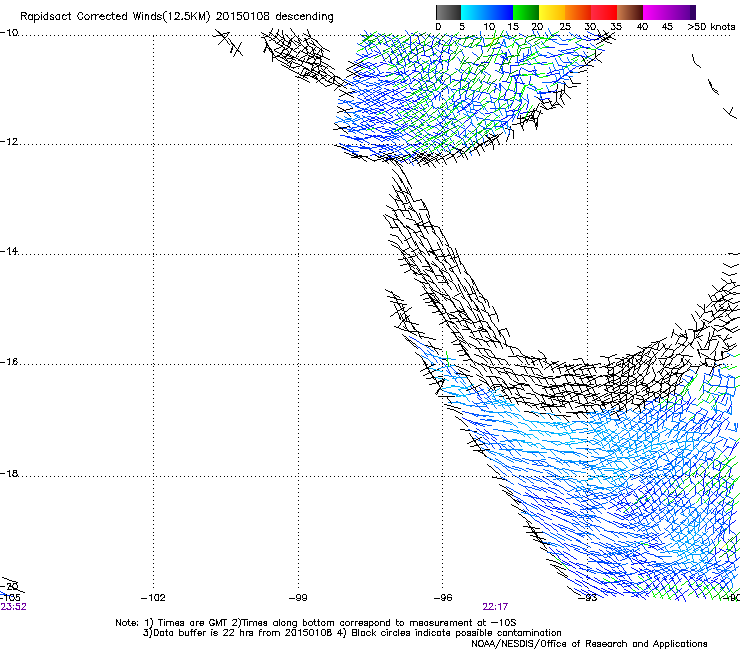This screenshot has height=650, width=740.
Task: Click the '-10' latitude axis label
Action: point(9,32)
